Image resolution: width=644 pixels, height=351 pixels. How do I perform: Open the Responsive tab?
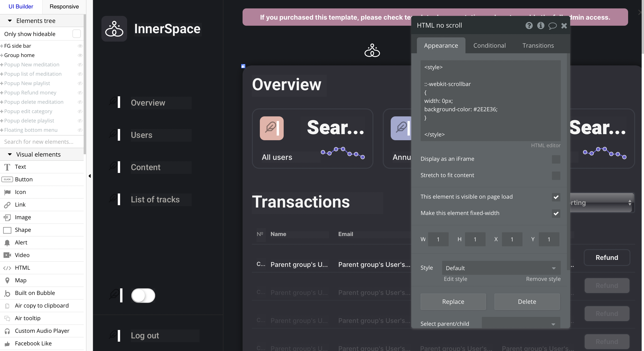[64, 7]
